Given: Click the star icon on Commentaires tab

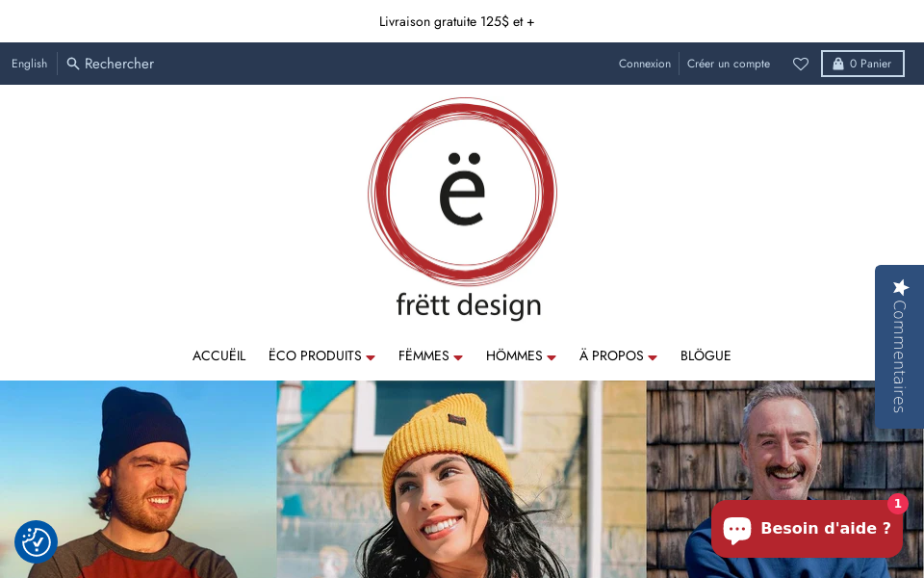Looking at the screenshot, I should point(901,287).
